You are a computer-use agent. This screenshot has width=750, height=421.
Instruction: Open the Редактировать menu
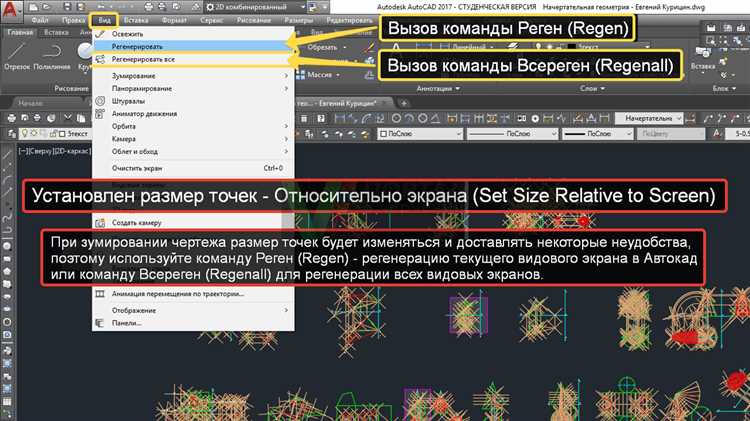click(349, 21)
